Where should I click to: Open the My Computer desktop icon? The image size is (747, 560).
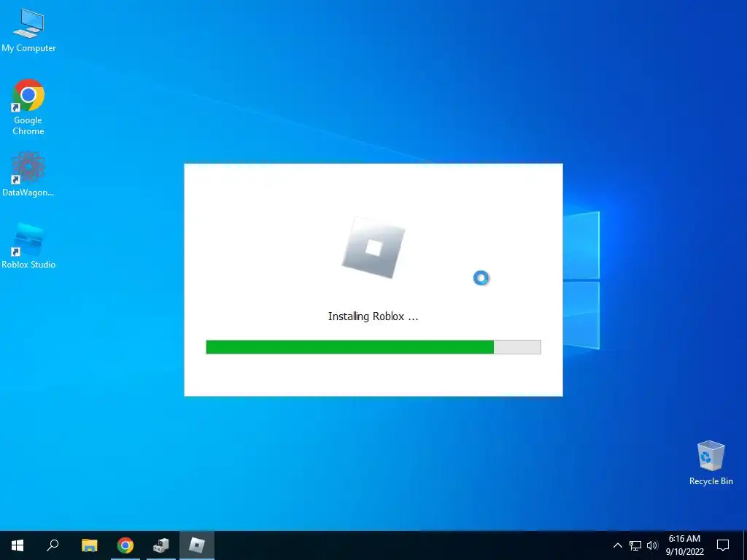28,30
